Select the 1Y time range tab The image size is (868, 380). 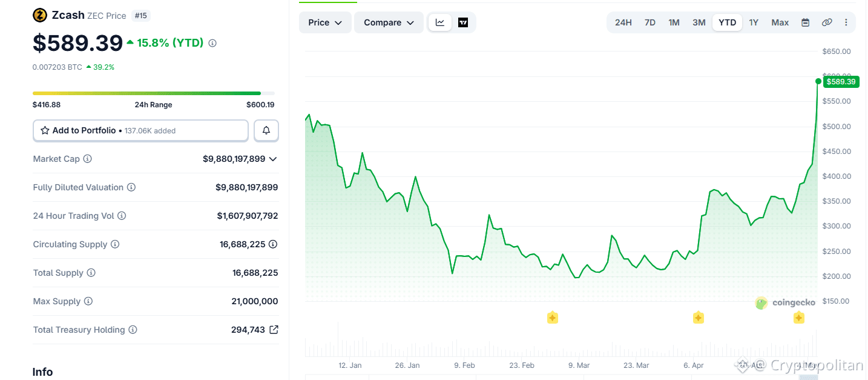pyautogui.click(x=754, y=22)
